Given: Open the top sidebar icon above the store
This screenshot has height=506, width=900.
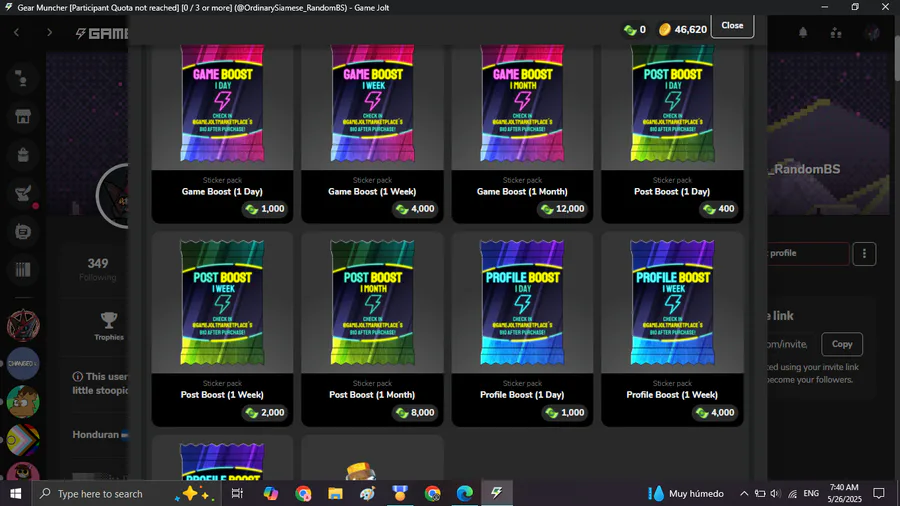Looking at the screenshot, I should click(23, 79).
